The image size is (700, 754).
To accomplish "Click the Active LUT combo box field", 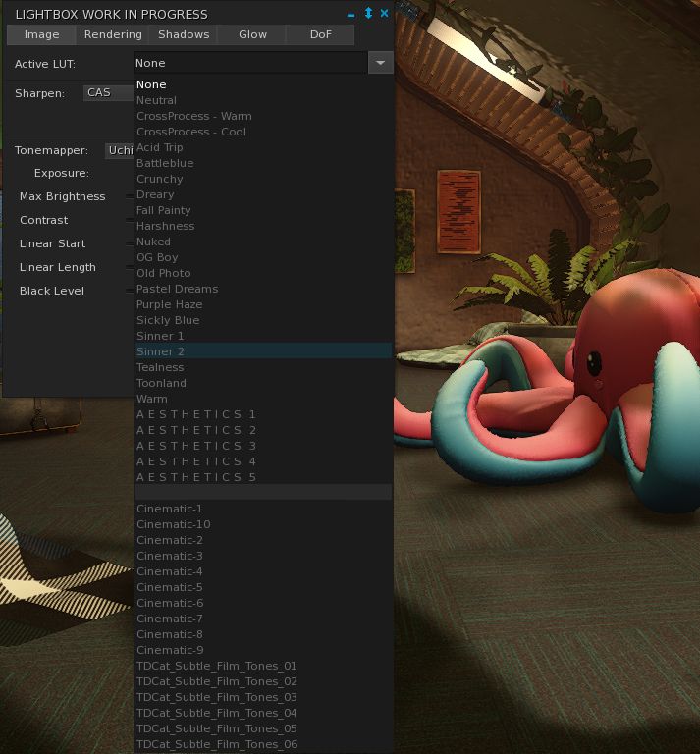I will [x=250, y=63].
